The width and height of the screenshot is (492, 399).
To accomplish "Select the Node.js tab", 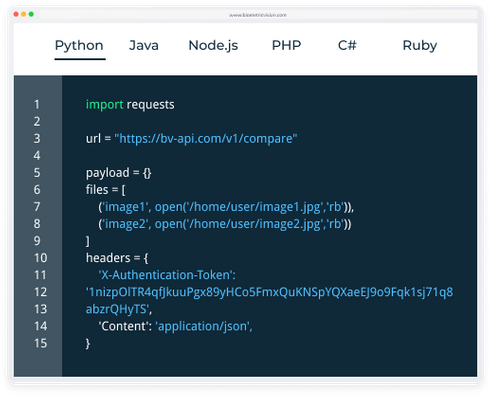I will click(213, 46).
